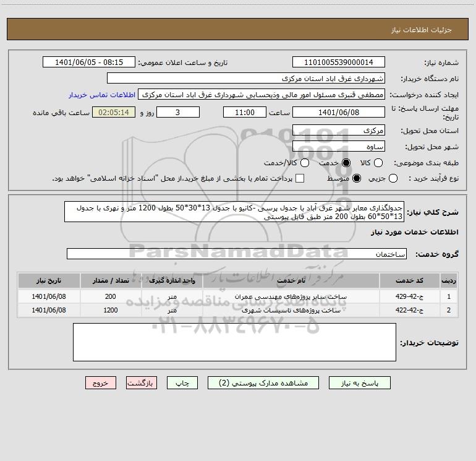This screenshot has width=476, height=461.
Task: Click the شماره نیاز field 1101005539000014
Action: [339, 62]
